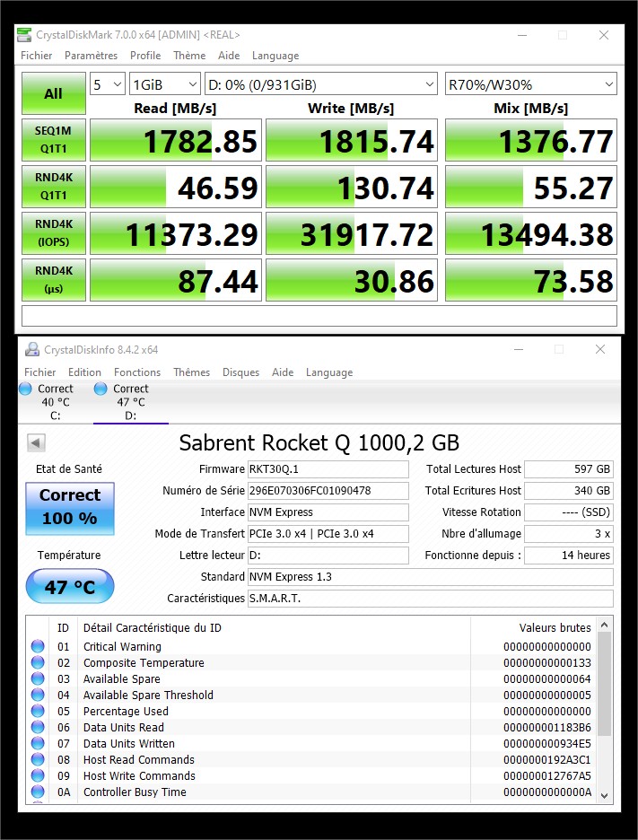Run all benchmarks with the All button
The image size is (638, 840).
coord(54,93)
